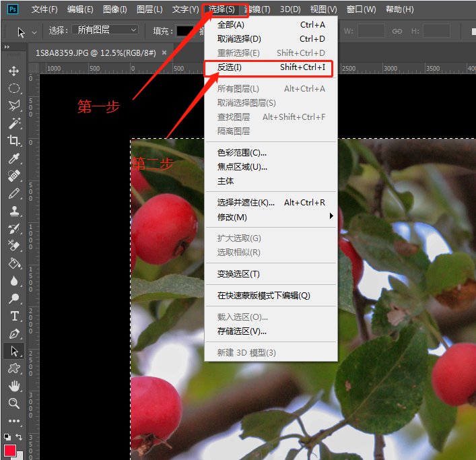Pick the Pen tool
The width and height of the screenshot is (476, 460).
pos(13,333)
